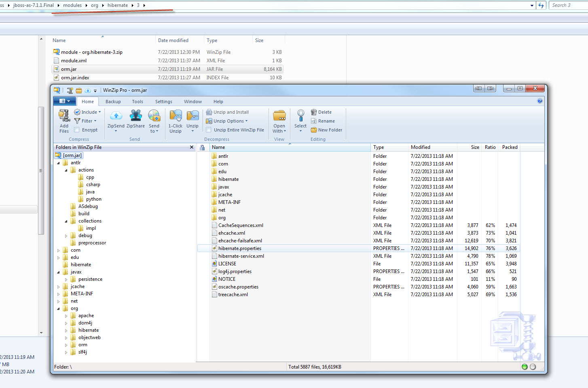Sort archive list by Packed column
Screen dimensions: 588x388
tap(510, 147)
